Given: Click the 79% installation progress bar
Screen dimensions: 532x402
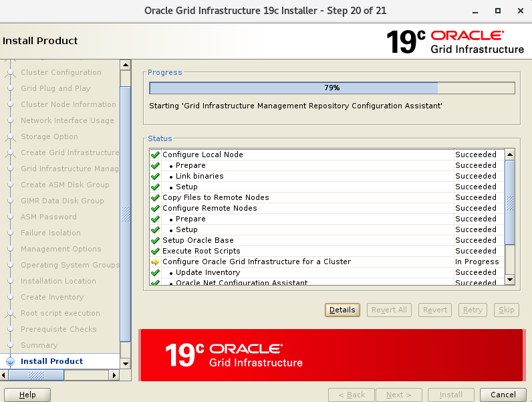Looking at the screenshot, I should click(331, 88).
